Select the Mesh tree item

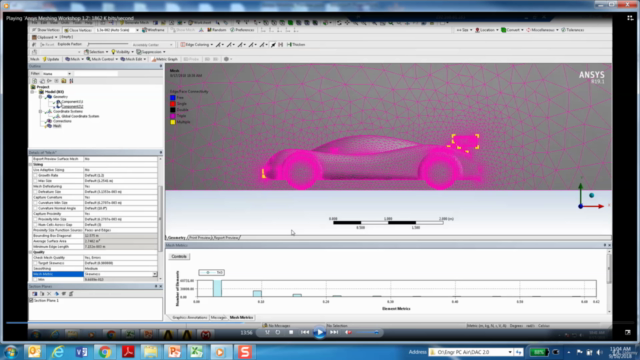click(57, 126)
